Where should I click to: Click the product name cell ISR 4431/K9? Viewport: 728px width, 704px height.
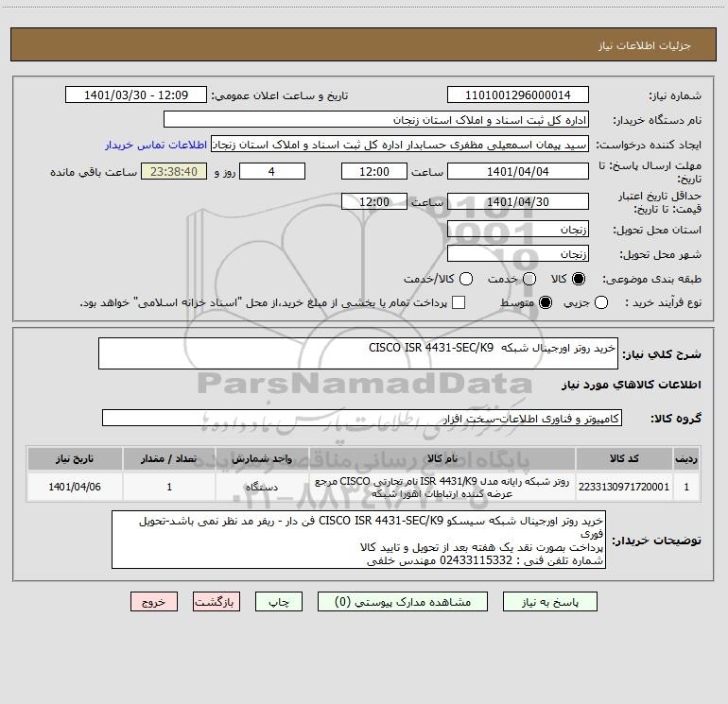[442, 488]
